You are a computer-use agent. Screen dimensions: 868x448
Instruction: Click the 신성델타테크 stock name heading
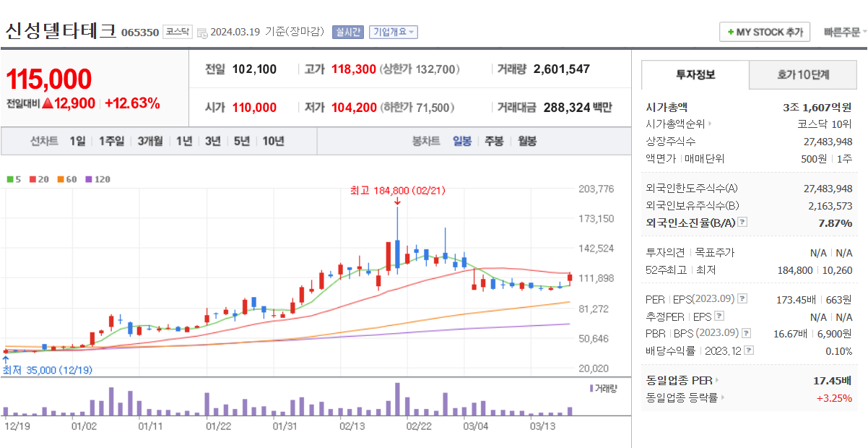coord(61,31)
